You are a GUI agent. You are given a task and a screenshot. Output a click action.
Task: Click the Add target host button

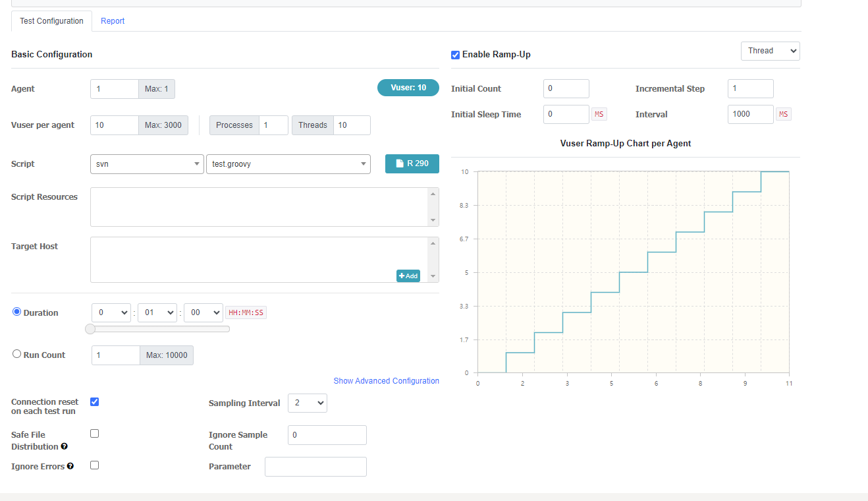coord(408,276)
